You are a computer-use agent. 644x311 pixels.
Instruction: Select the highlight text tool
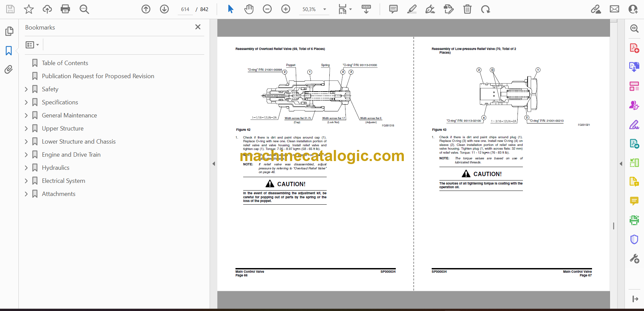pos(412,9)
